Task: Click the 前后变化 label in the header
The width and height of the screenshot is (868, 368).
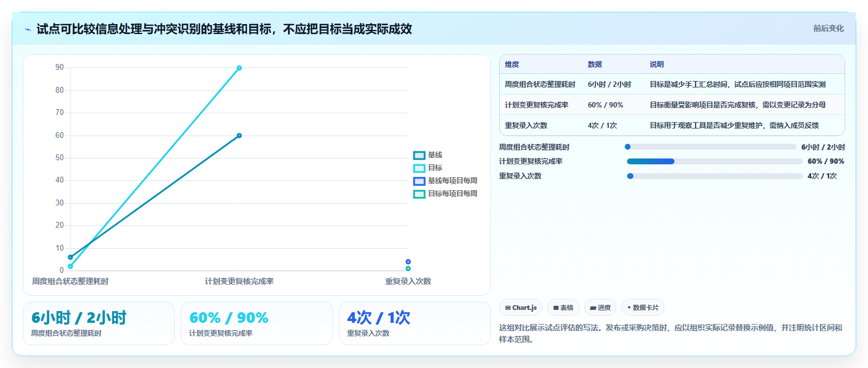Action: click(x=828, y=28)
